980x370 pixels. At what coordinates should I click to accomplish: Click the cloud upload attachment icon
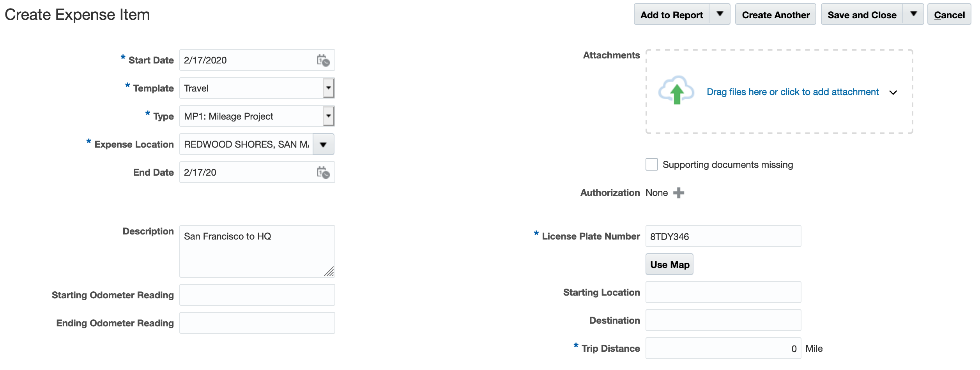coord(676,90)
